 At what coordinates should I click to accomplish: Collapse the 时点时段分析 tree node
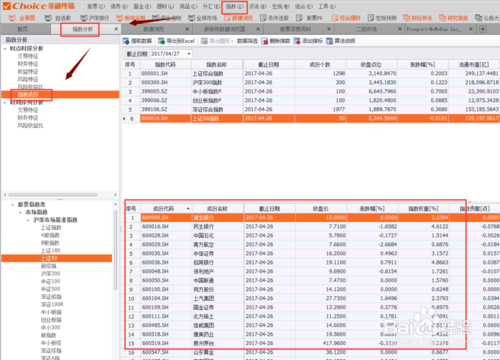5,49
